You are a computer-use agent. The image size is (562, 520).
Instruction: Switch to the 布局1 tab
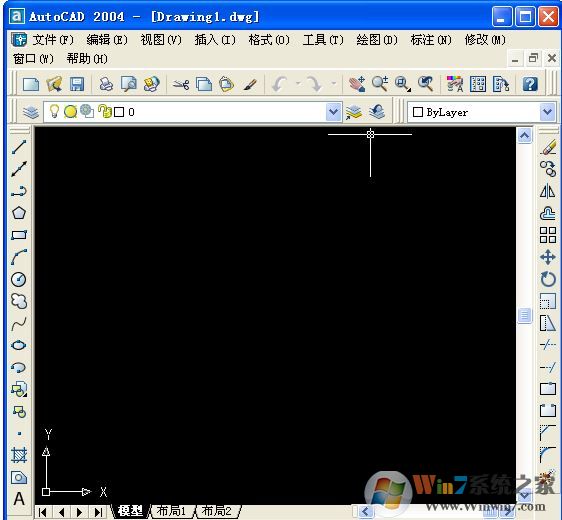pos(171,511)
